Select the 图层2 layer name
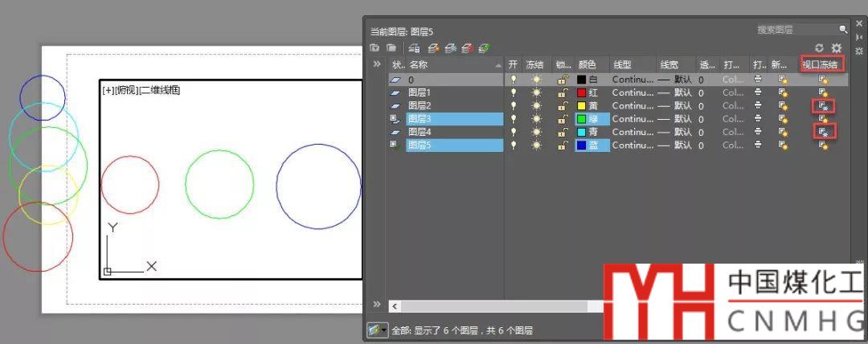The width and height of the screenshot is (868, 344). [420, 106]
